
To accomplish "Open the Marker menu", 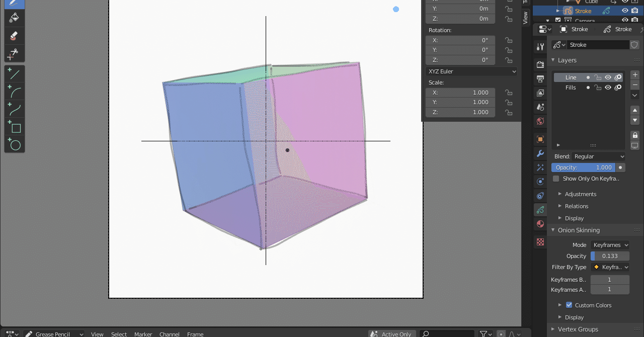I will coord(143,334).
